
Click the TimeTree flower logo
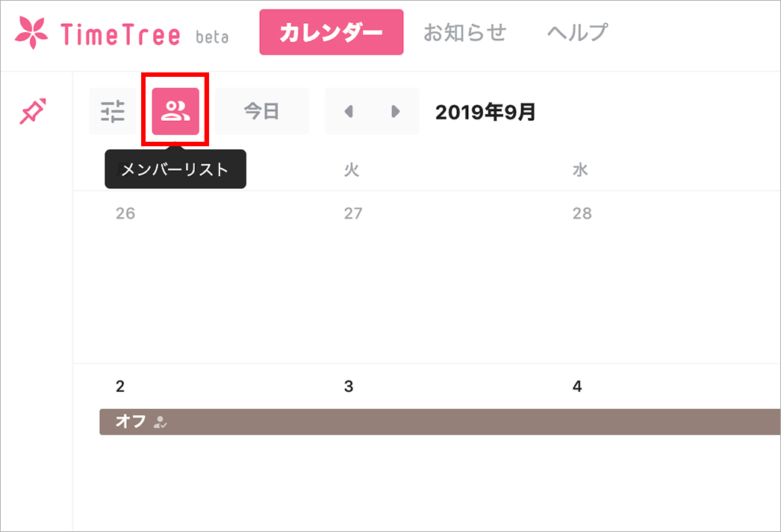31,34
